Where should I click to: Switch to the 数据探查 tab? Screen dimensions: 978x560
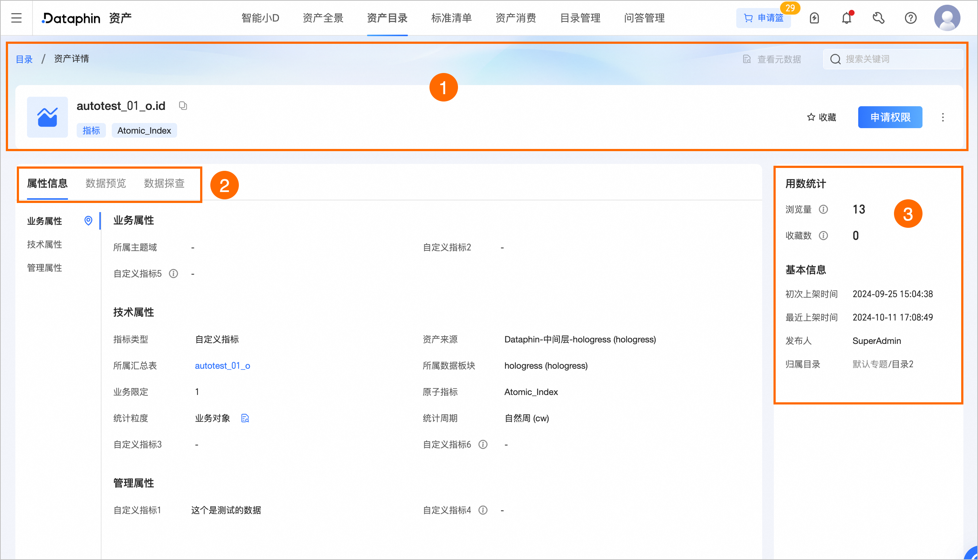coord(164,184)
